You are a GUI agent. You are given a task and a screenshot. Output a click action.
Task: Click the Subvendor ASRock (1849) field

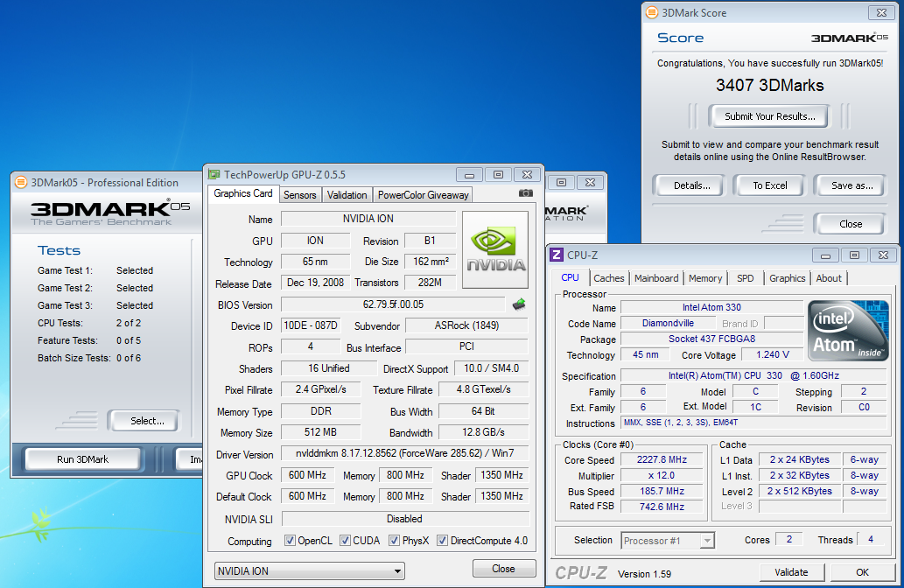click(x=466, y=325)
